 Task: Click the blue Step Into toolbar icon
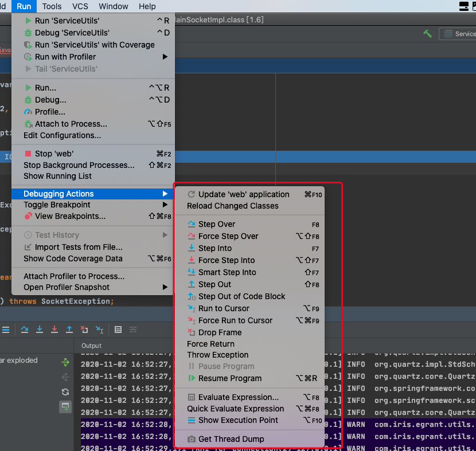[40, 330]
